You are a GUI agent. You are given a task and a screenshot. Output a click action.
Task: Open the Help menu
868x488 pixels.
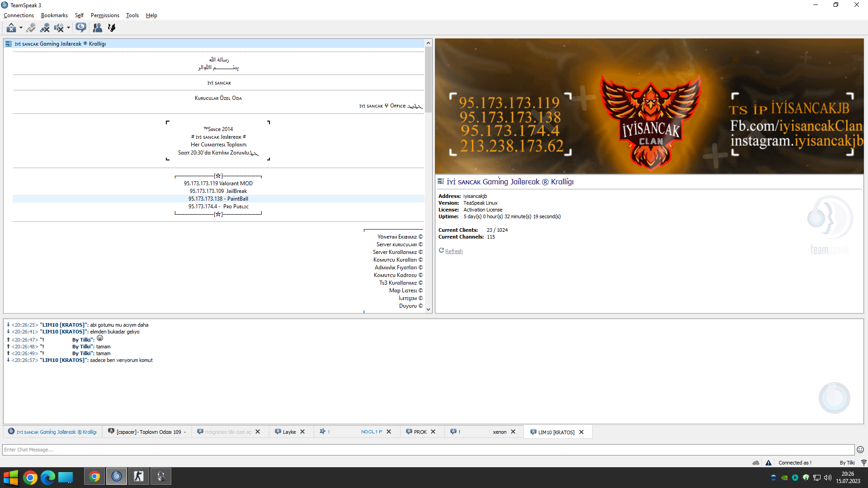151,15
